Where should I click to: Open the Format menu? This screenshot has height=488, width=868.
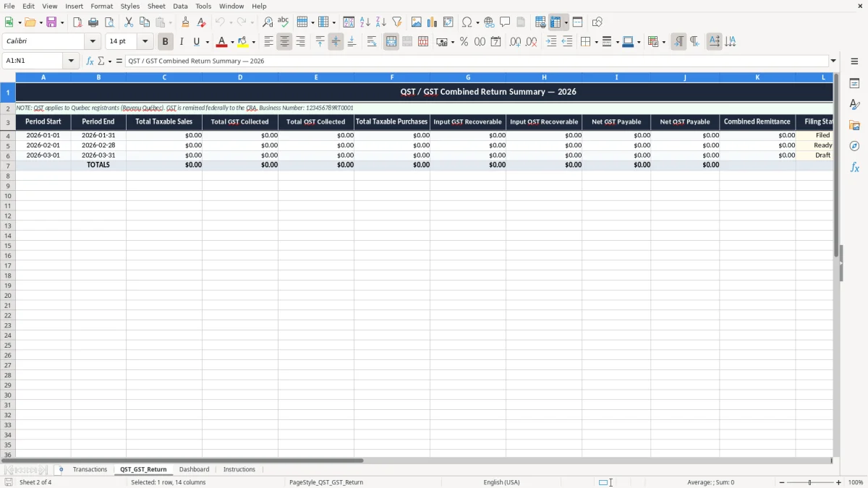click(x=102, y=6)
